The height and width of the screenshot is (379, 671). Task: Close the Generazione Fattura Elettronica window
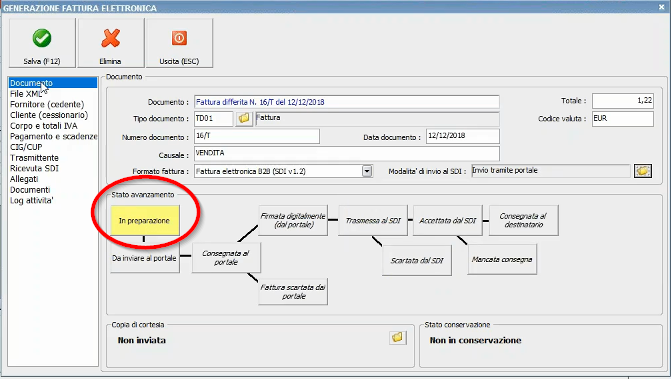[x=662, y=7]
